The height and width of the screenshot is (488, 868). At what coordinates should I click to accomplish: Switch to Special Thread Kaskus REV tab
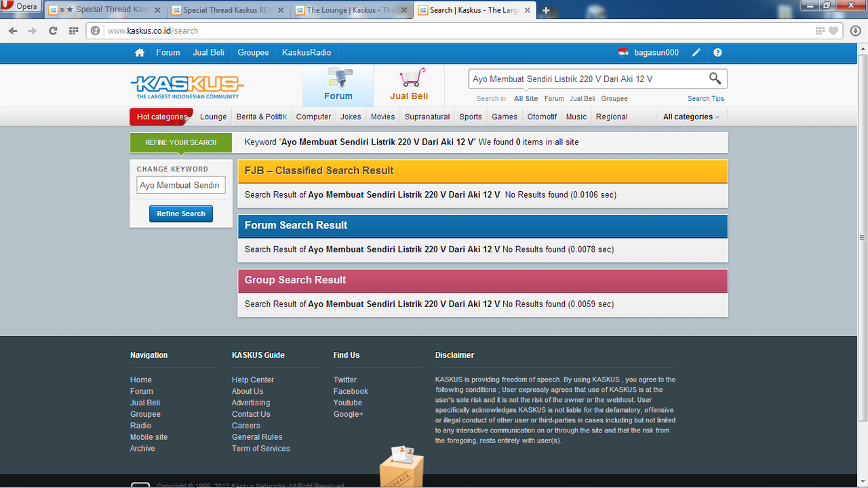tap(229, 10)
